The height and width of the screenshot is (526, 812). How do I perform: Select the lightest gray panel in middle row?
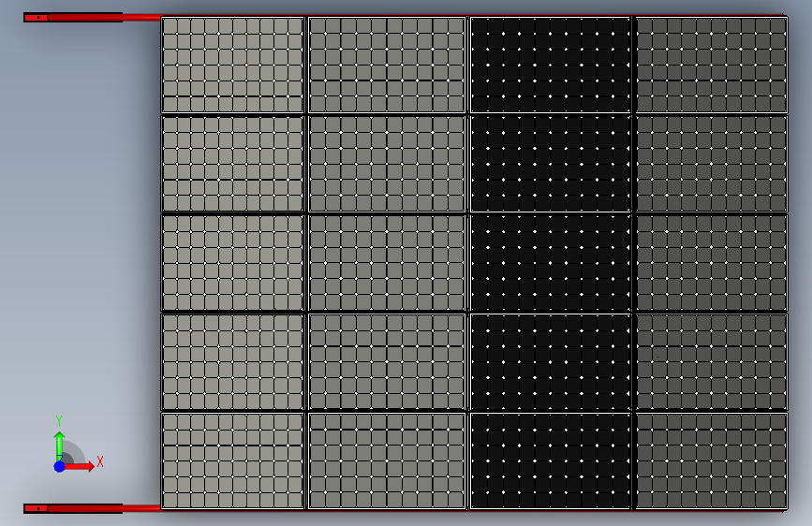pos(232,263)
